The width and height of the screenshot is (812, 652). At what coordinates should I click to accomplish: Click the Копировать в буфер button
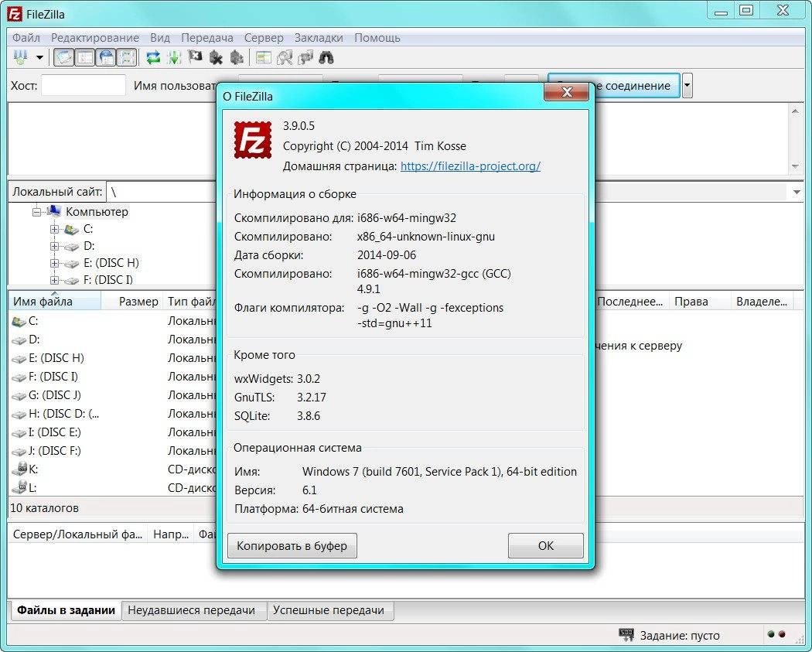click(x=292, y=546)
